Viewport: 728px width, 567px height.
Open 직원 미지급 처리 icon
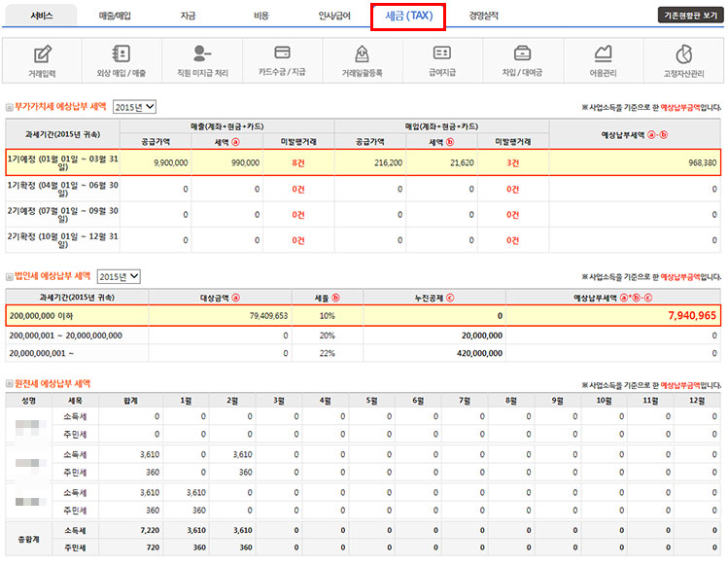(x=202, y=54)
